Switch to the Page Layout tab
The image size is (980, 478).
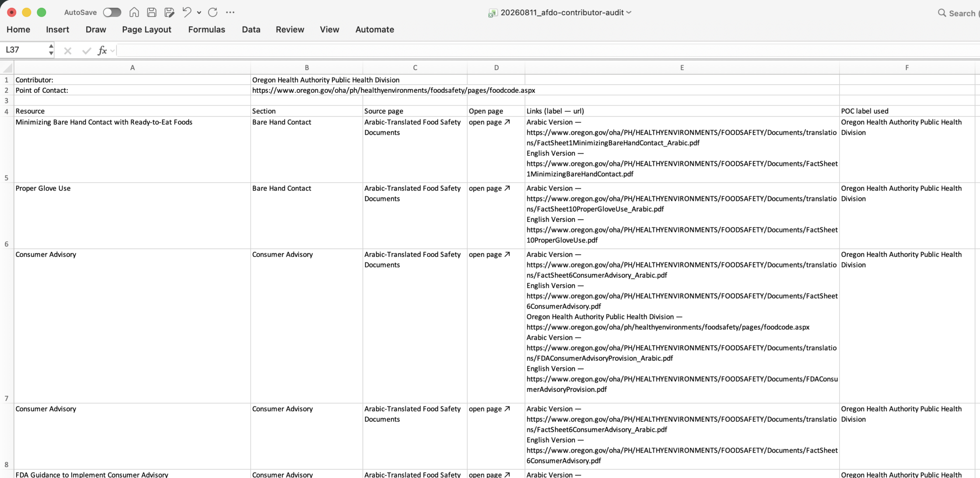click(x=147, y=29)
